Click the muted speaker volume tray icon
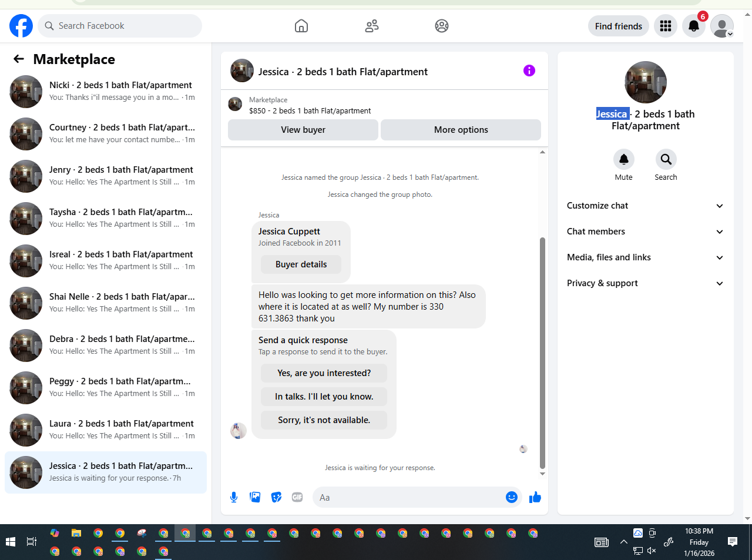Screen dimensions: 752x560 652,551
